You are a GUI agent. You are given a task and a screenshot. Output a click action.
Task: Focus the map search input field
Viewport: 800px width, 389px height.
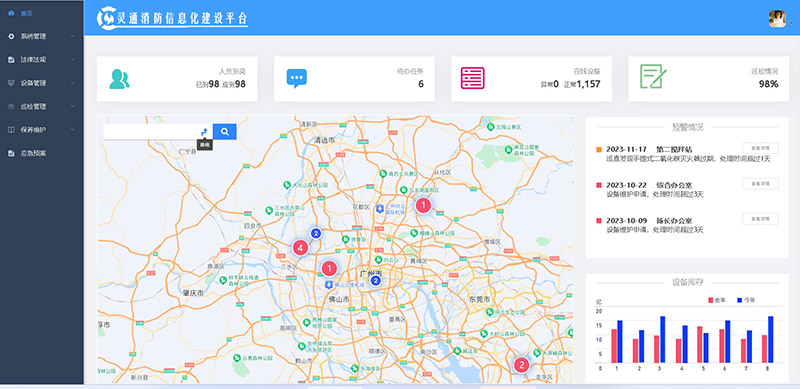[150, 132]
